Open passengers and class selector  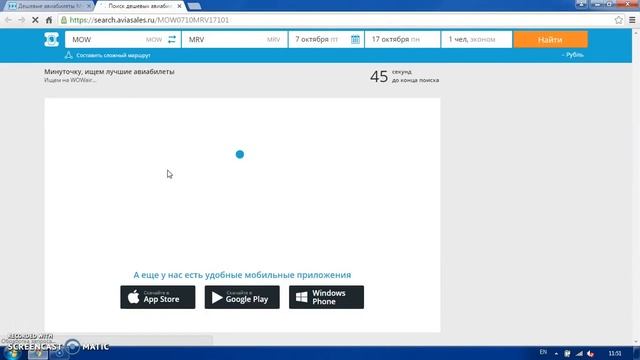[476, 40]
